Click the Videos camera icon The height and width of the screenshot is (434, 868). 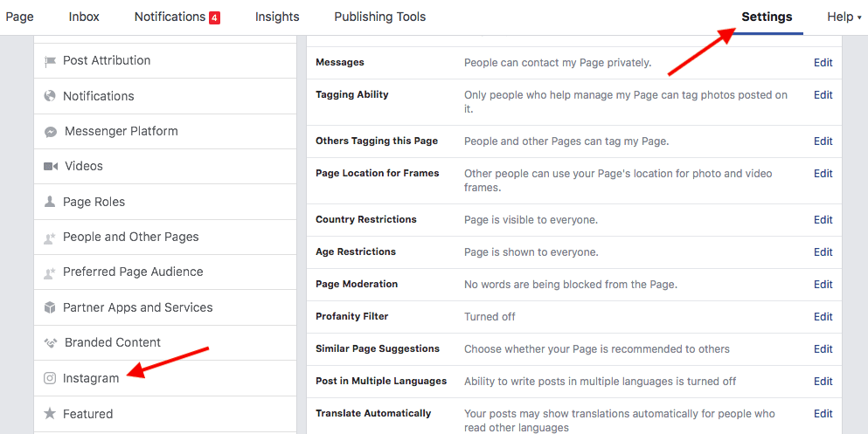click(x=50, y=166)
